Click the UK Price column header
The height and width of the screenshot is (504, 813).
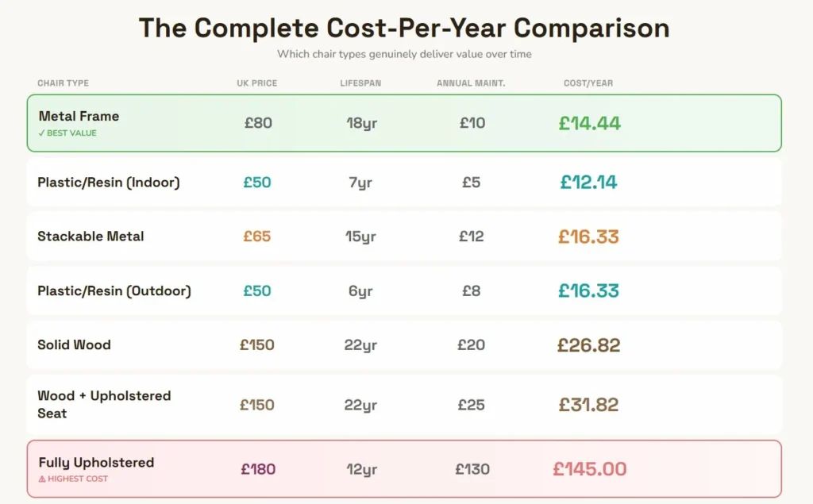point(256,83)
